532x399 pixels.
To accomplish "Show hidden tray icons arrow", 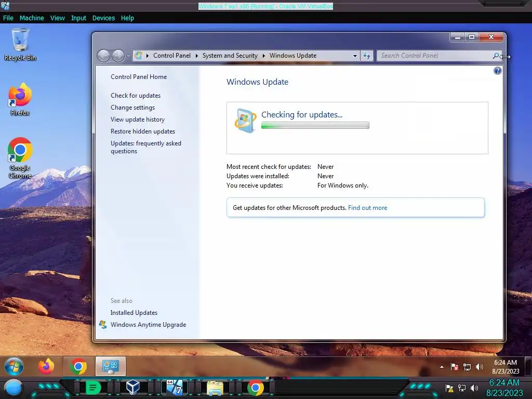I will [442, 367].
